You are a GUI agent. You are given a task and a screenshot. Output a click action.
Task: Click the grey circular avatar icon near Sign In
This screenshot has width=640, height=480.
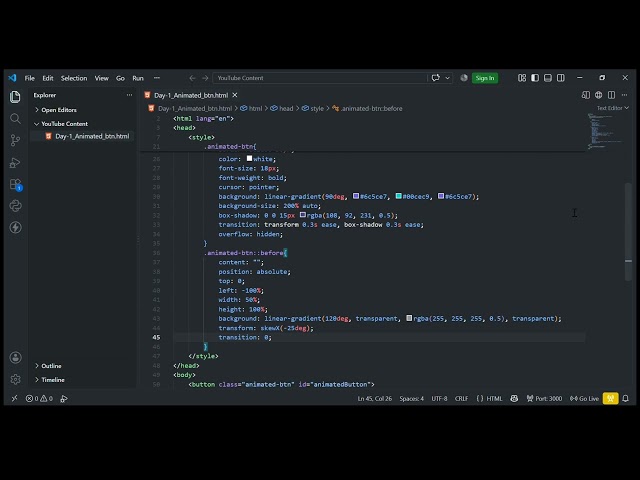pyautogui.click(x=464, y=78)
